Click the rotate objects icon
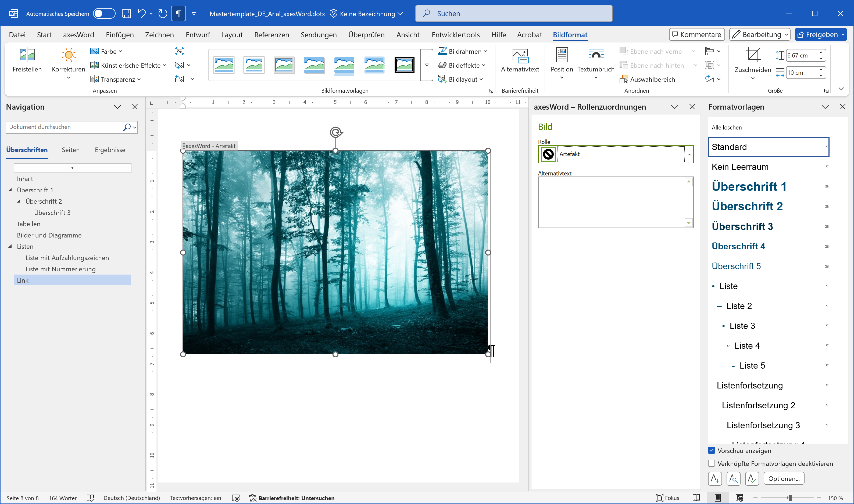Viewport: 854px width, 504px height. coord(709,79)
